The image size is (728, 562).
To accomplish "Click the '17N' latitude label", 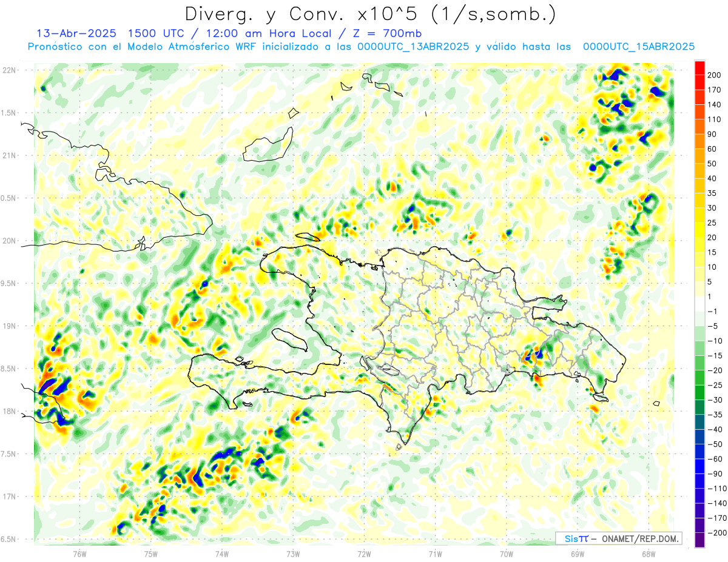I will tap(8, 497).
